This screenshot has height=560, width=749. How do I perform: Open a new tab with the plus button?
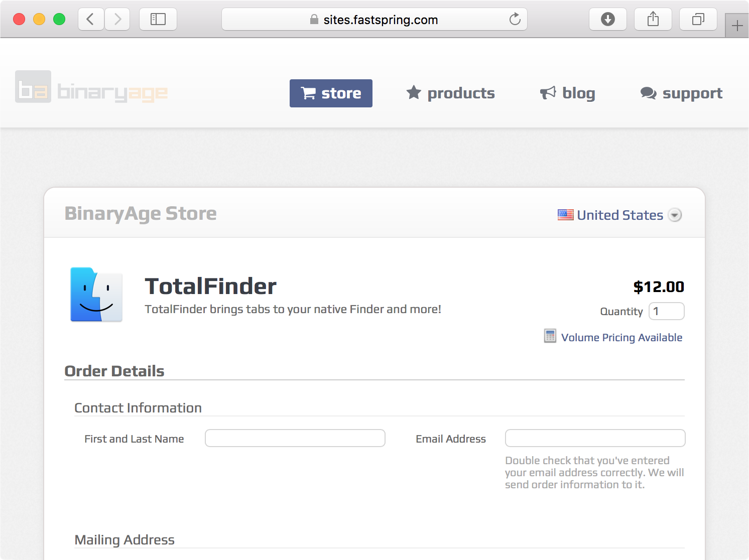tap(737, 26)
